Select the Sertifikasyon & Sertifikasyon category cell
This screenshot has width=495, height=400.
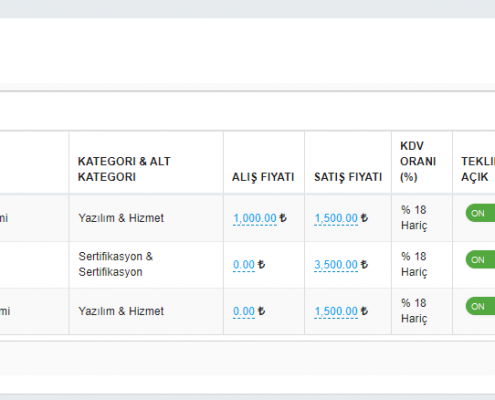click(x=116, y=264)
